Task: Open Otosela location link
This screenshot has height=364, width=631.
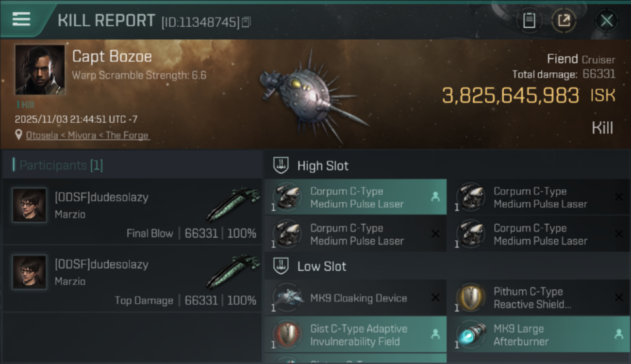Action: click(87, 135)
